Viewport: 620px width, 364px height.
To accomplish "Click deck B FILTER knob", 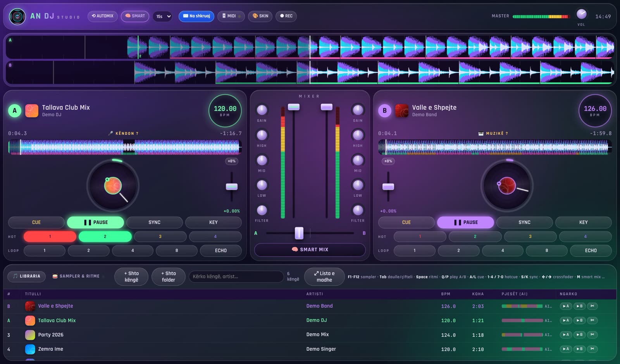I will click(358, 210).
